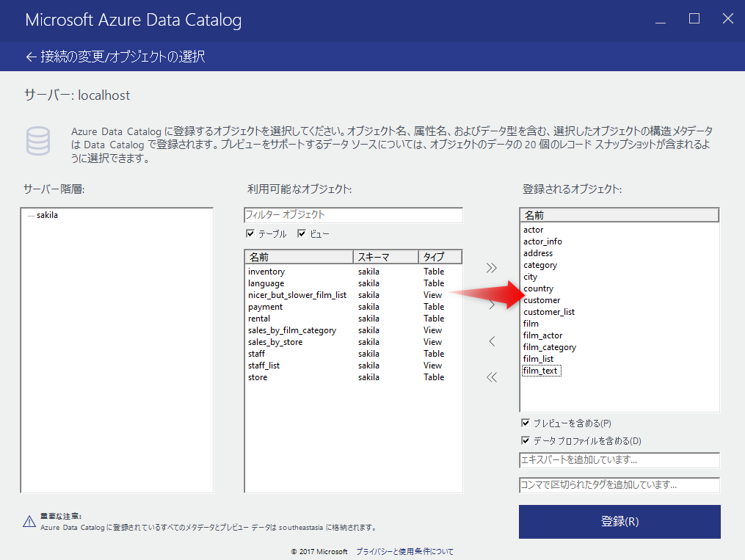Go back using the arrow beside 接続の変更

point(31,57)
